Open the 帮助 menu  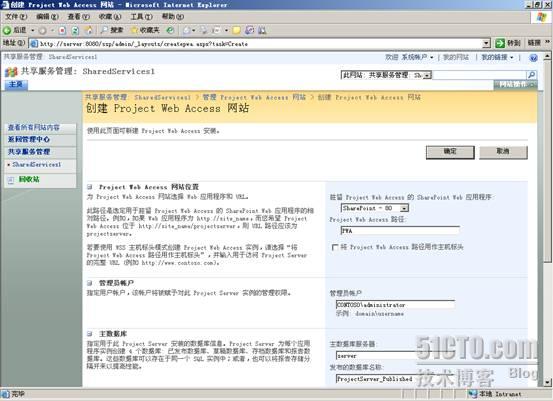coord(173,17)
